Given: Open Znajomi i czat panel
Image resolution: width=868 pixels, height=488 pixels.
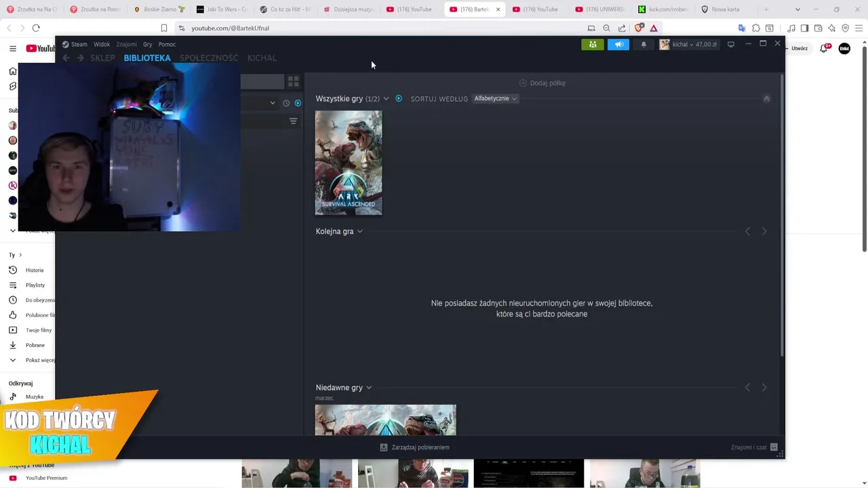Looking at the screenshot, I should coord(754,447).
